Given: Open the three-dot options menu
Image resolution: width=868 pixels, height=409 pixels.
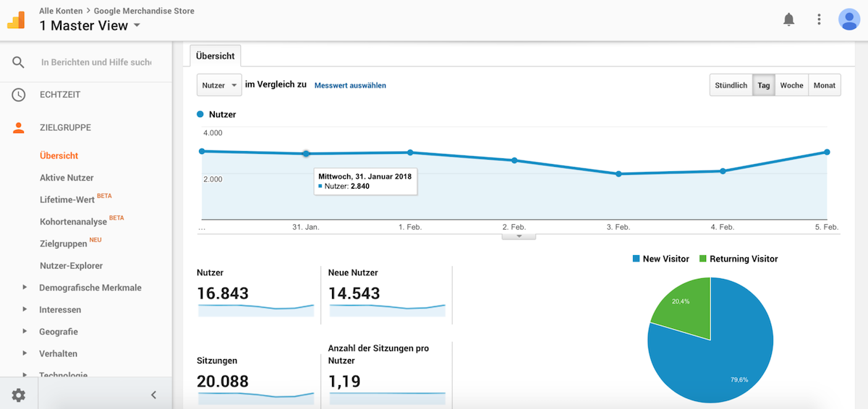Looking at the screenshot, I should tap(819, 20).
